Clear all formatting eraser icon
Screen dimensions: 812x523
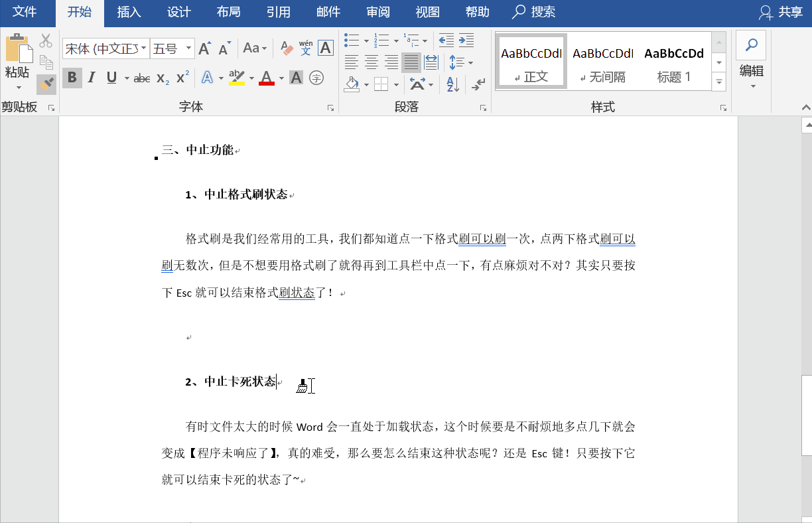tap(287, 48)
